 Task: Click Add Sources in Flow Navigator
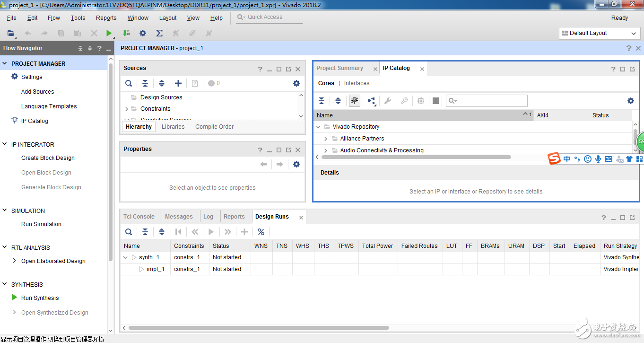point(37,92)
